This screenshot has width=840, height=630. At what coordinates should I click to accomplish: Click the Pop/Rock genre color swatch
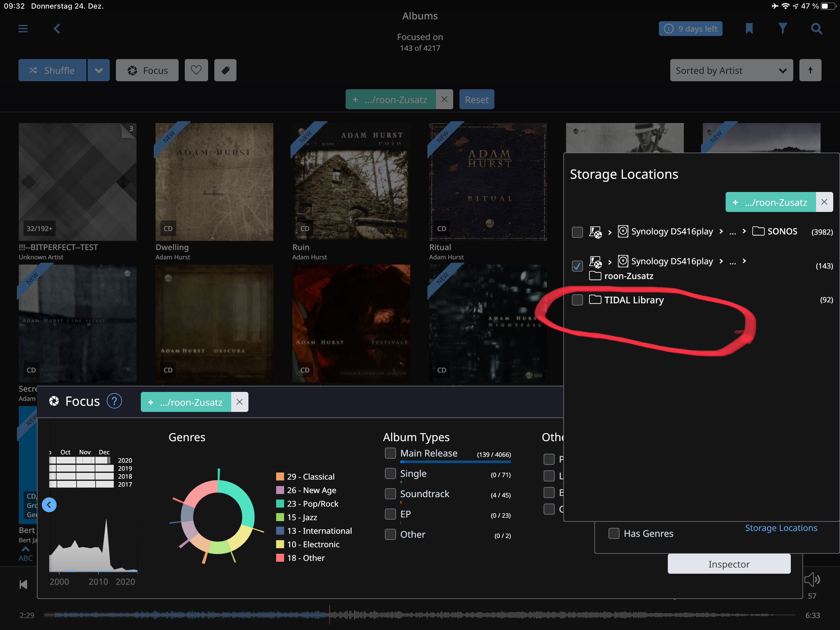tap(280, 504)
